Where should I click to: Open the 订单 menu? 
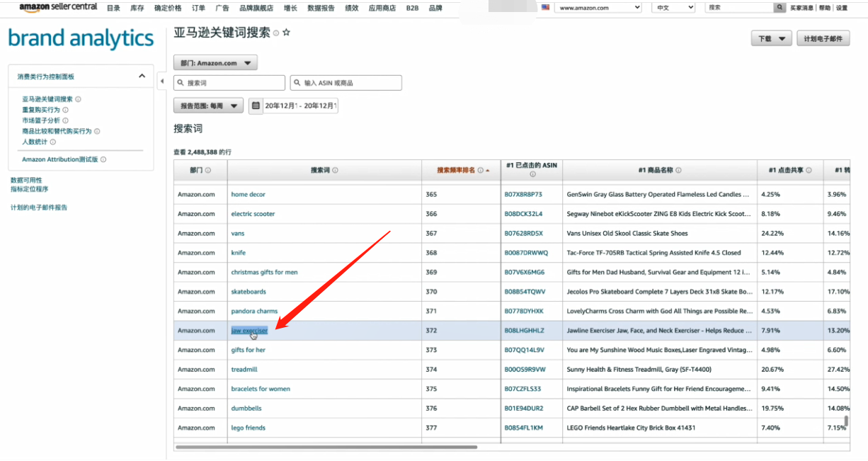198,8
